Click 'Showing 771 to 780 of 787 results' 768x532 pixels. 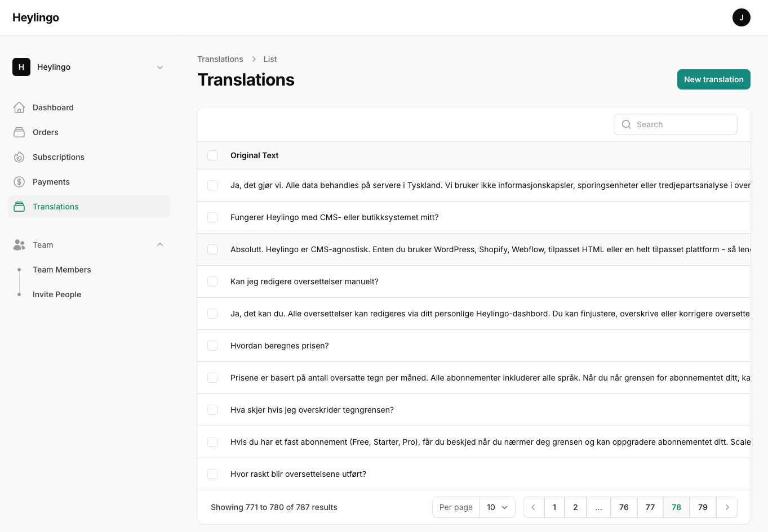click(x=274, y=507)
